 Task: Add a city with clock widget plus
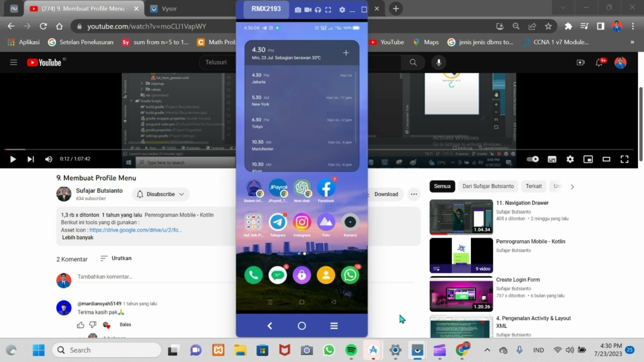(x=346, y=53)
